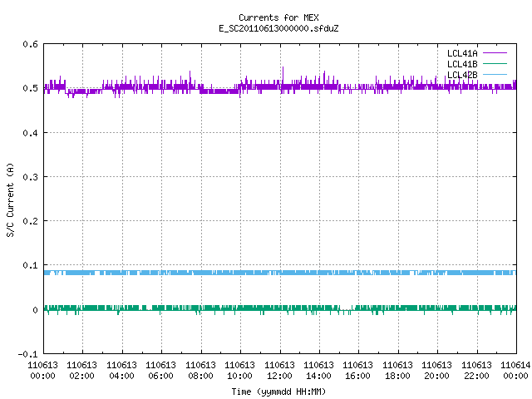Click the x-axis tick '110613 00:00'
Image resolution: width=532 pixels, height=399 pixels.
(x=42, y=371)
